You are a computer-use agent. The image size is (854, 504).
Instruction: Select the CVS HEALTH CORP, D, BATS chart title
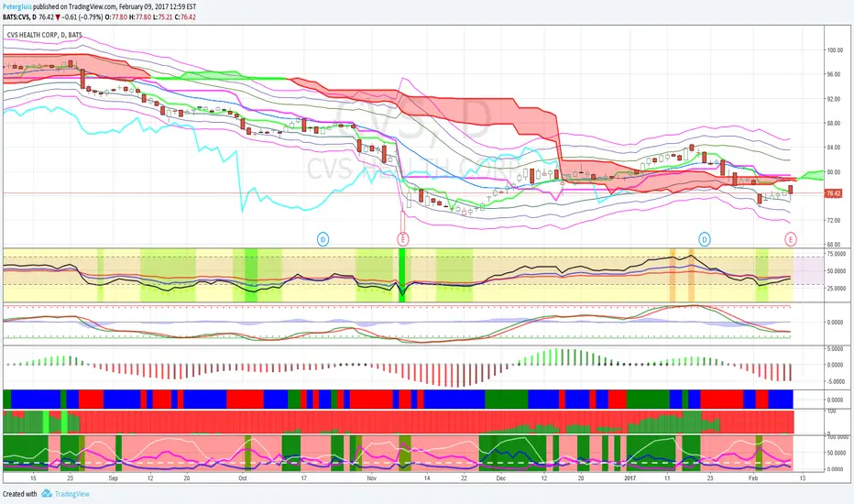tap(45, 35)
